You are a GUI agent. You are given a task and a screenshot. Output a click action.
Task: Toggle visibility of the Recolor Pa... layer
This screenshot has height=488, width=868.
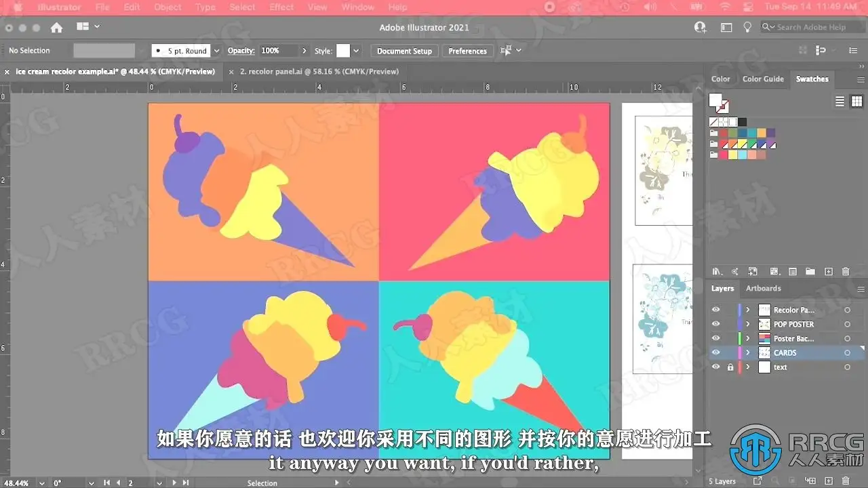[715, 310]
